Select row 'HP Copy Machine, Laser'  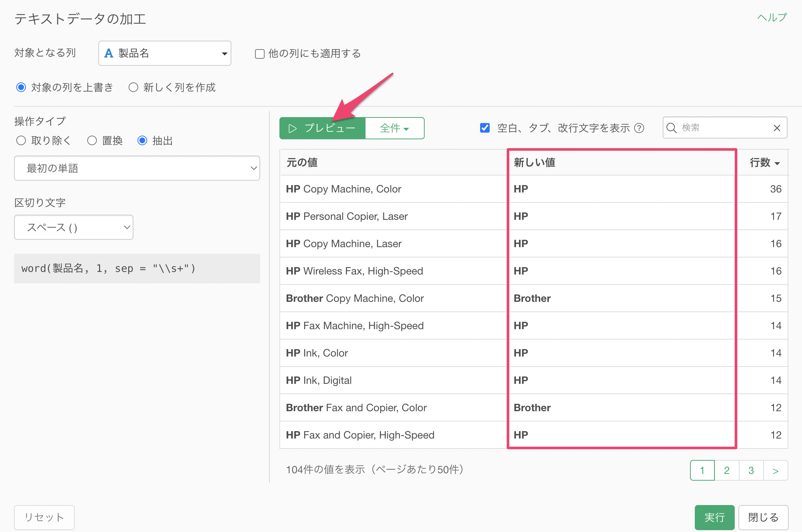coord(534,243)
